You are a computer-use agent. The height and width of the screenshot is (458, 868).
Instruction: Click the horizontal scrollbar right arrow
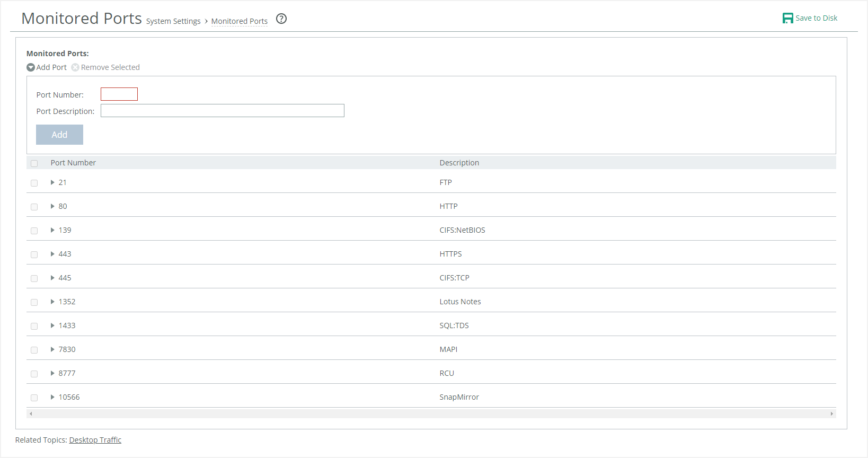pyautogui.click(x=831, y=413)
